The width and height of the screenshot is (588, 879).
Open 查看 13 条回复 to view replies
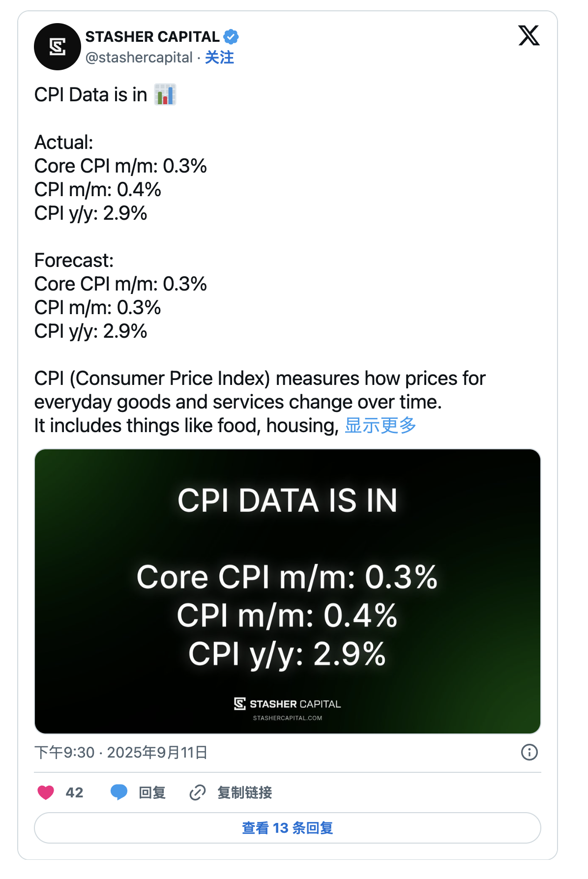288,828
